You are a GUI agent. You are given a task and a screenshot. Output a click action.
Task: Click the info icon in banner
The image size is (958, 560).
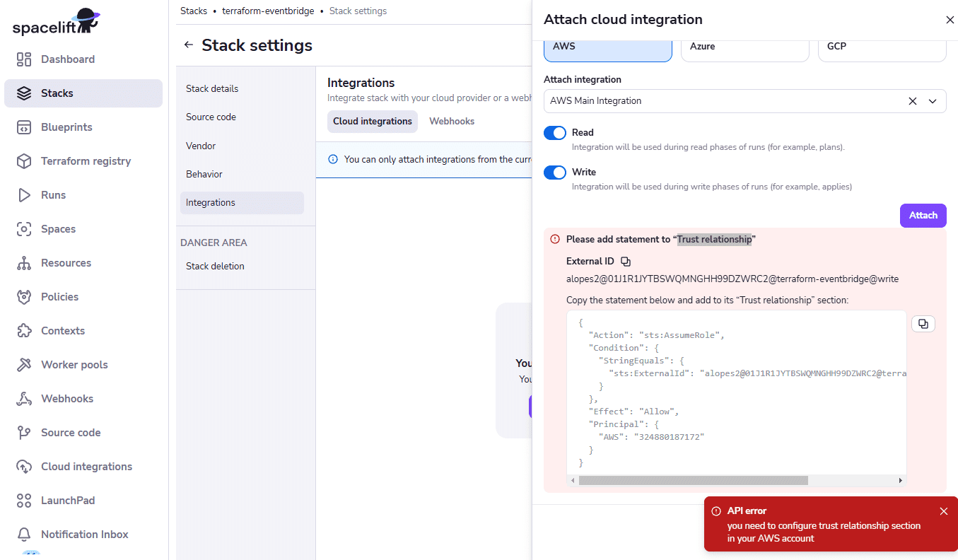[x=334, y=160]
